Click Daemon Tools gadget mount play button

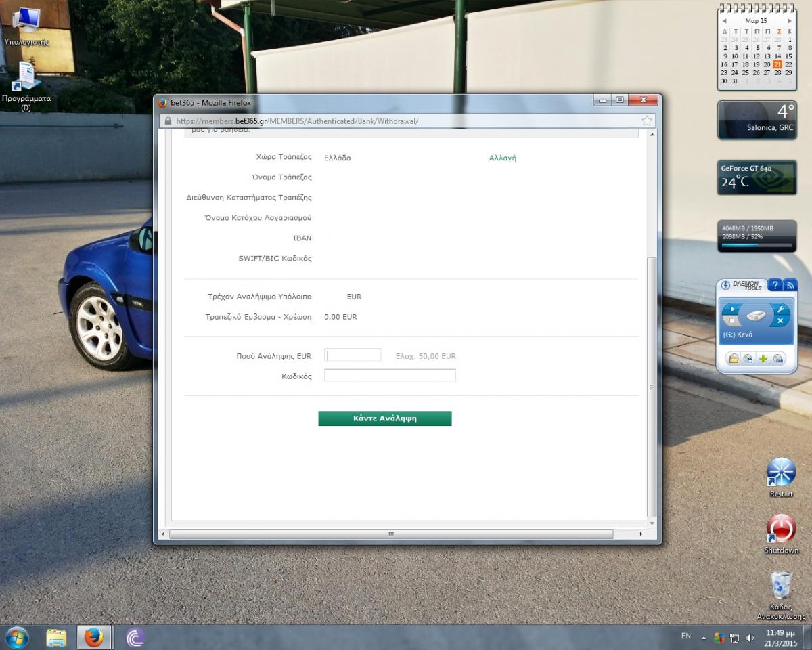731,309
